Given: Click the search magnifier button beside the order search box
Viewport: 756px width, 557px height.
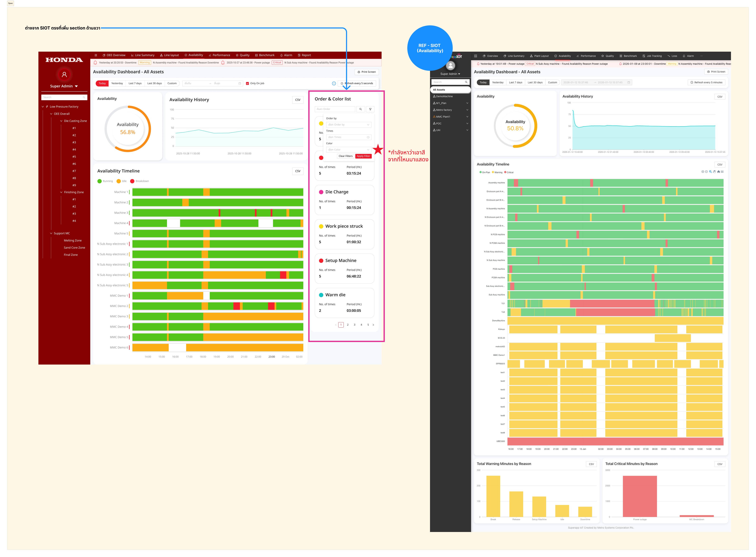Looking at the screenshot, I should (x=360, y=109).
